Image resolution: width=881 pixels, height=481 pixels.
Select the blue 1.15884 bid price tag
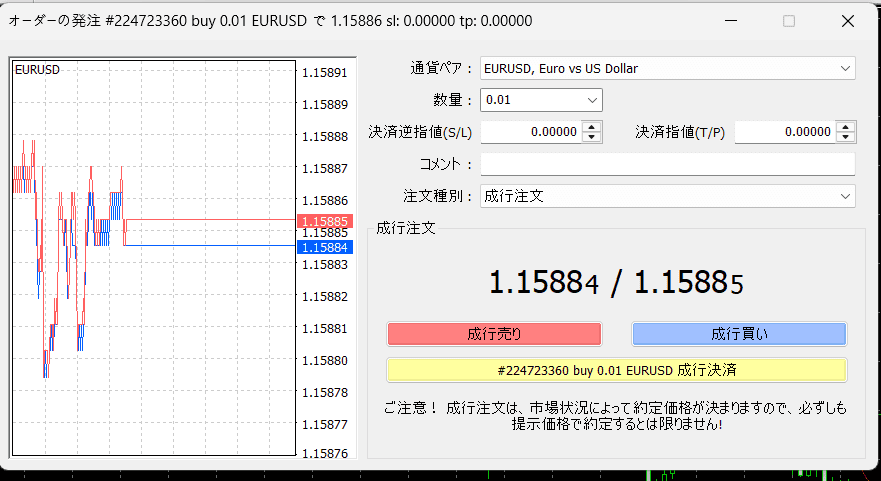323,247
